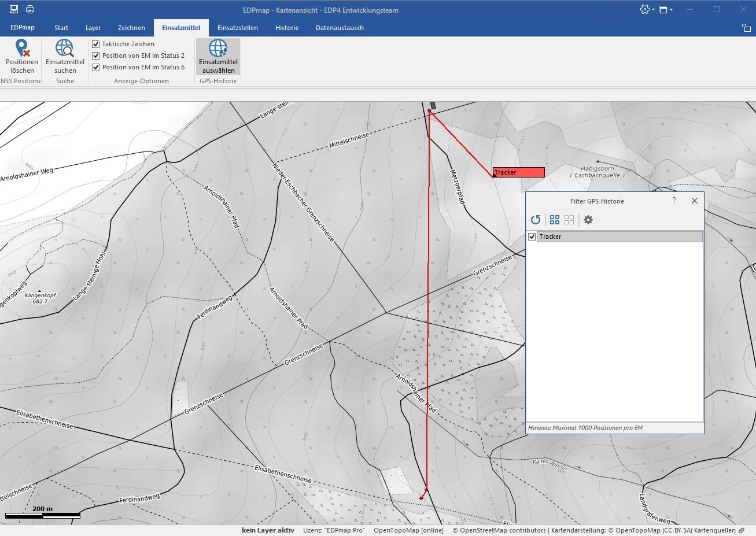
Task: Open the Datenaustausch ribbon tab
Action: click(340, 28)
